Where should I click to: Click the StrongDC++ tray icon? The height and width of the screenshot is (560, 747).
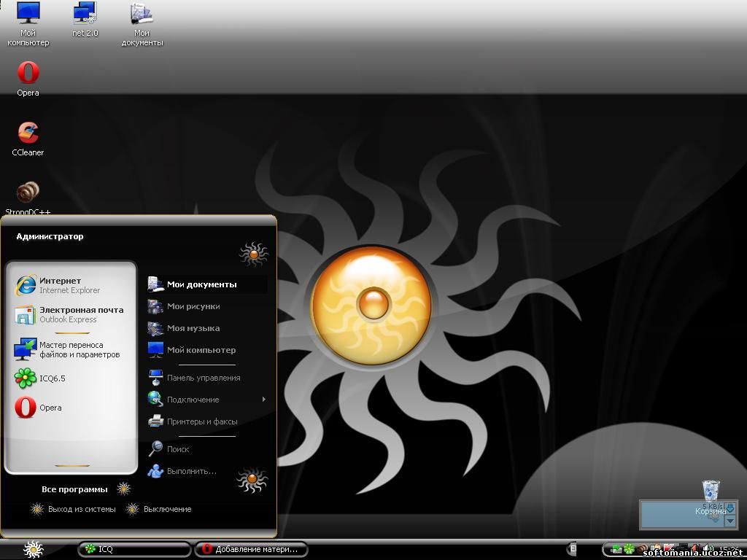coord(642,549)
